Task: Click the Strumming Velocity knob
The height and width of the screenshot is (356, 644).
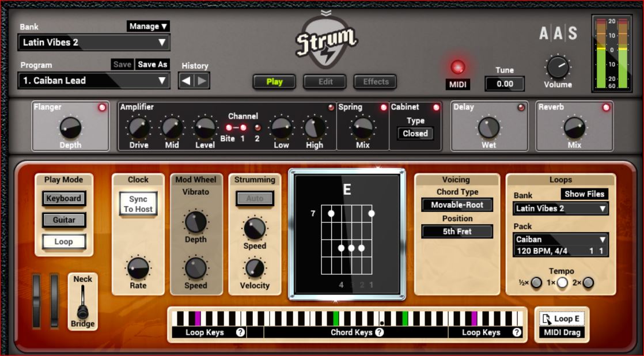Action: [x=255, y=268]
